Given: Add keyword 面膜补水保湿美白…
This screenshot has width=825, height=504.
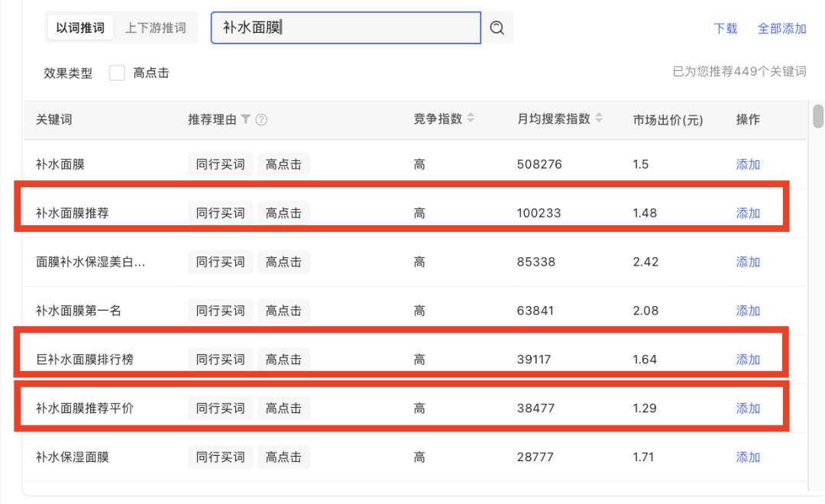Looking at the screenshot, I should tap(748, 261).
